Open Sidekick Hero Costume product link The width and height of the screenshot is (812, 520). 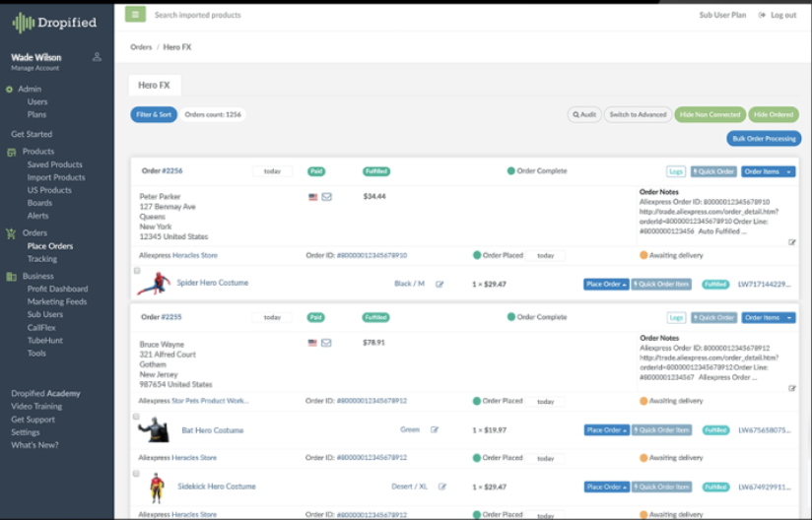click(217, 487)
